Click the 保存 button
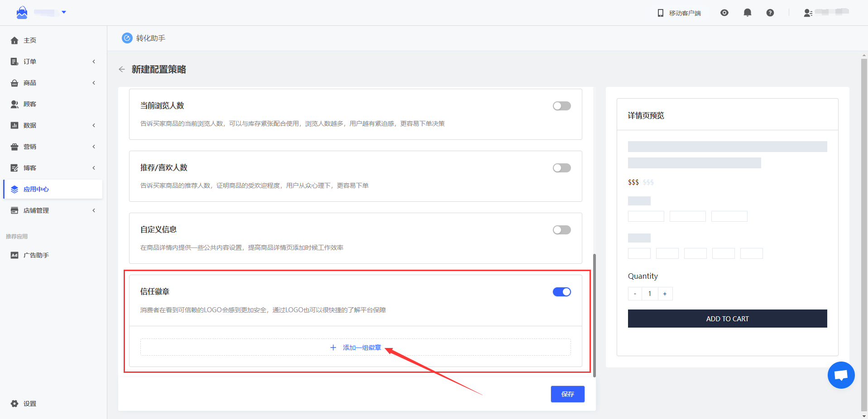The width and height of the screenshot is (868, 419). 567,394
